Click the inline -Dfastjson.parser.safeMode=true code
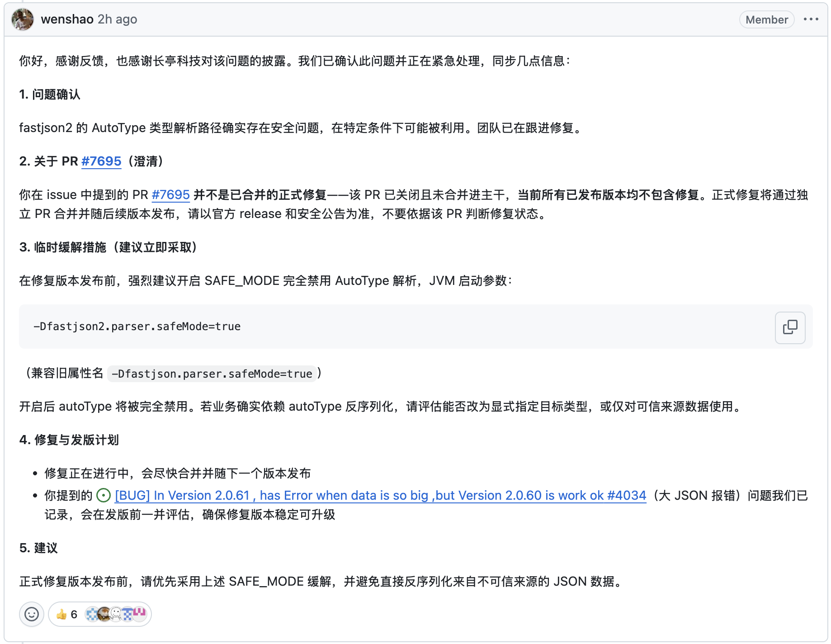Screen dimensions: 831x644 [212, 374]
